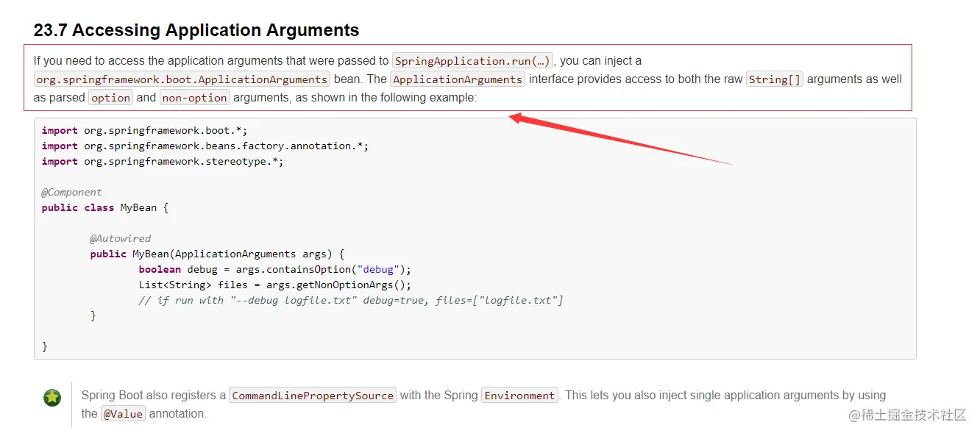Click the code comment about "--debug logfile.txt"

[x=351, y=300]
